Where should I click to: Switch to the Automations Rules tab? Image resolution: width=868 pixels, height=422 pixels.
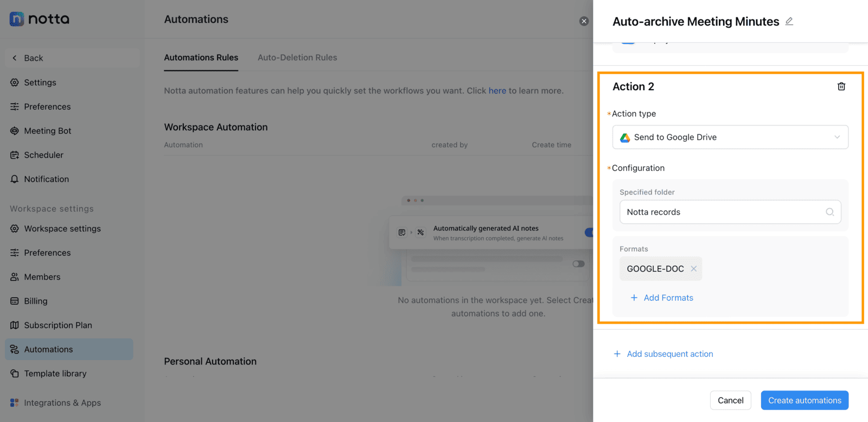(201, 58)
